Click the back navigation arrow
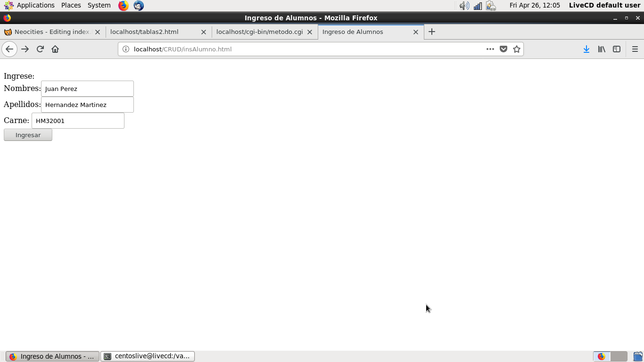 pos(9,49)
